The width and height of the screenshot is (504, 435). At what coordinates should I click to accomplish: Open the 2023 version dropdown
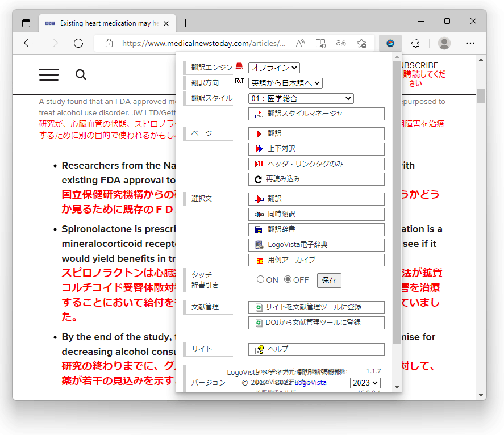tap(365, 383)
